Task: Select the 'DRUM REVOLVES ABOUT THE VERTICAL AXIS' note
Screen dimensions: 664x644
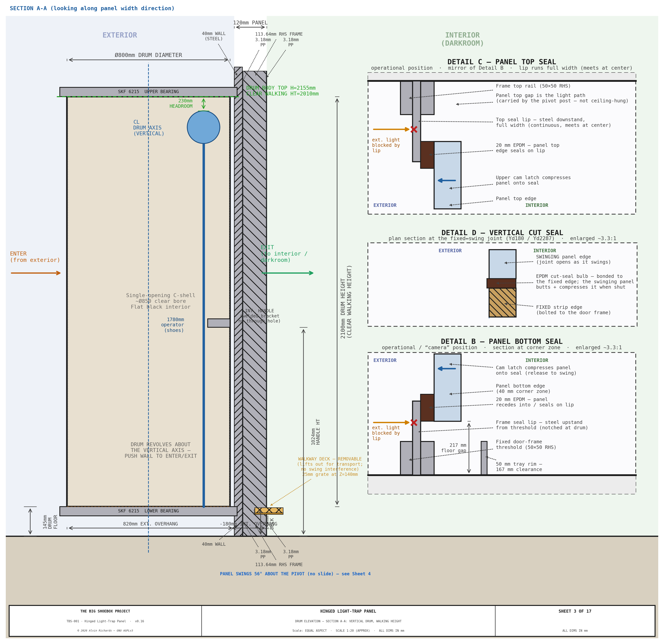Action: 161,450
